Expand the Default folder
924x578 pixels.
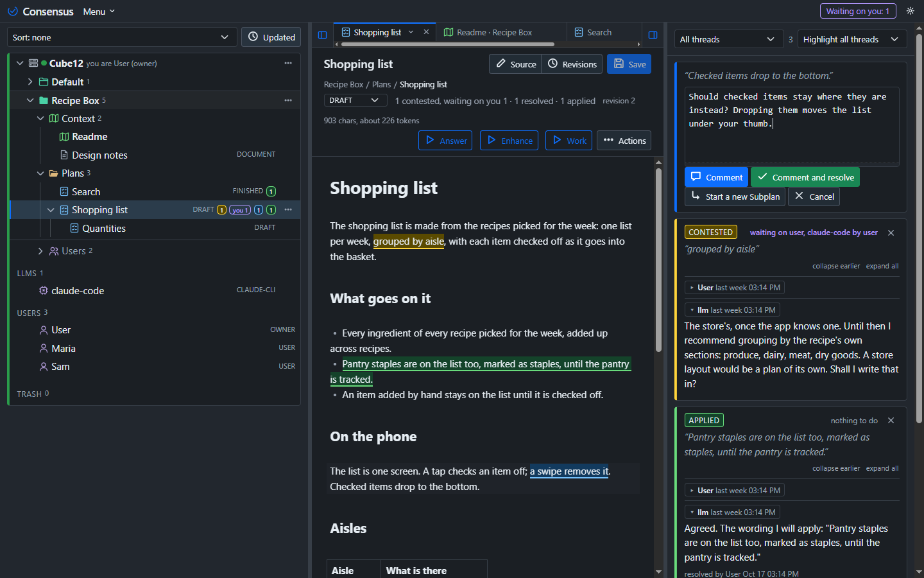(x=30, y=82)
